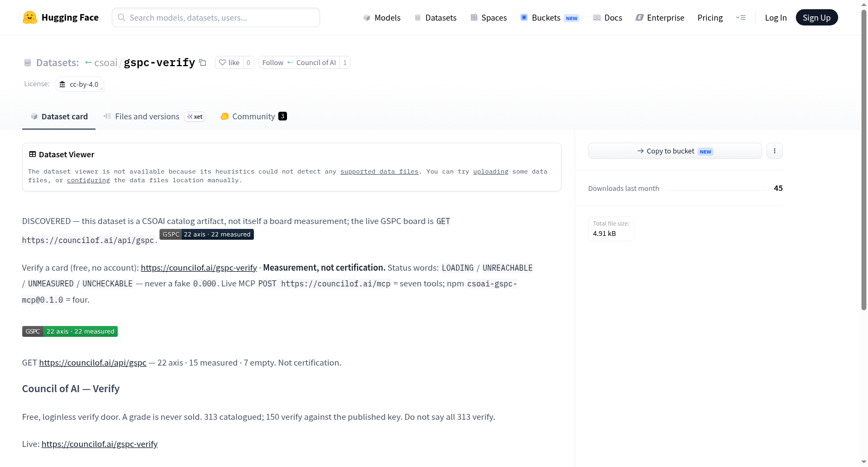The width and height of the screenshot is (868, 467).
Task: Open the Enterprise page
Action: coord(660,18)
